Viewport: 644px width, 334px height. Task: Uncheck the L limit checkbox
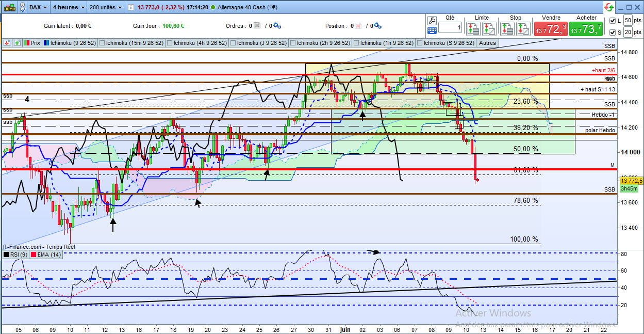(x=612, y=21)
